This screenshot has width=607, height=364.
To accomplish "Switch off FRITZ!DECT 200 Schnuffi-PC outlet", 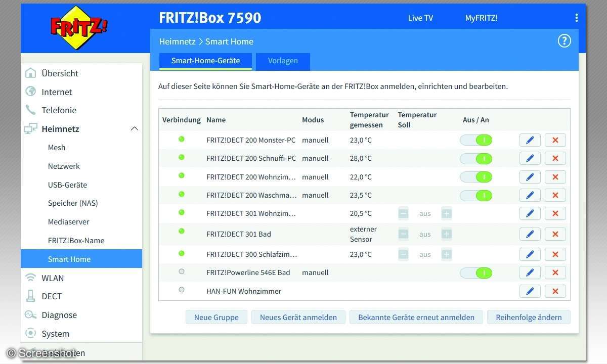I will [x=476, y=158].
